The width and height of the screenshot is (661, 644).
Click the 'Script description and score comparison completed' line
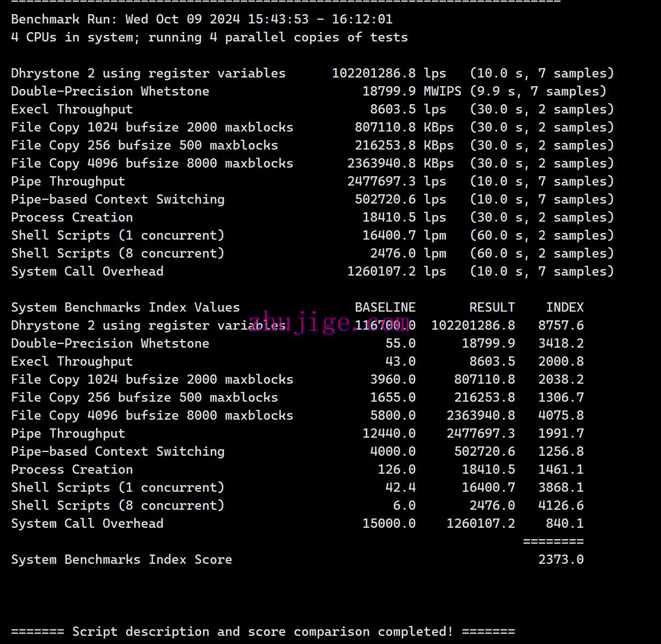point(263,631)
